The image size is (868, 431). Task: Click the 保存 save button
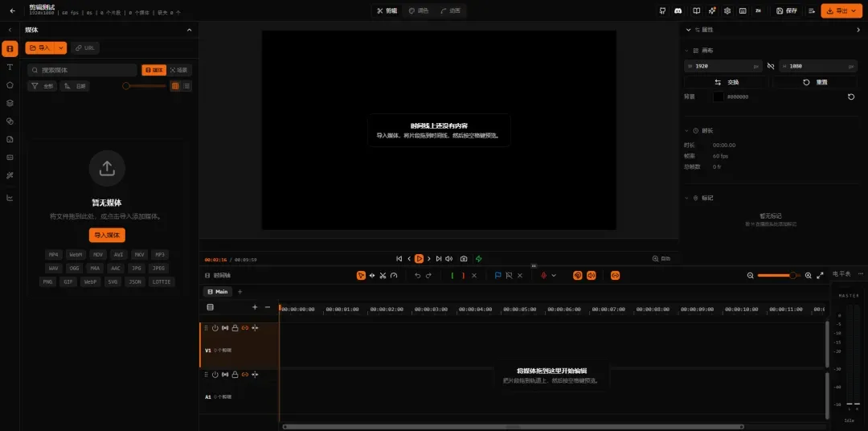[x=786, y=10]
